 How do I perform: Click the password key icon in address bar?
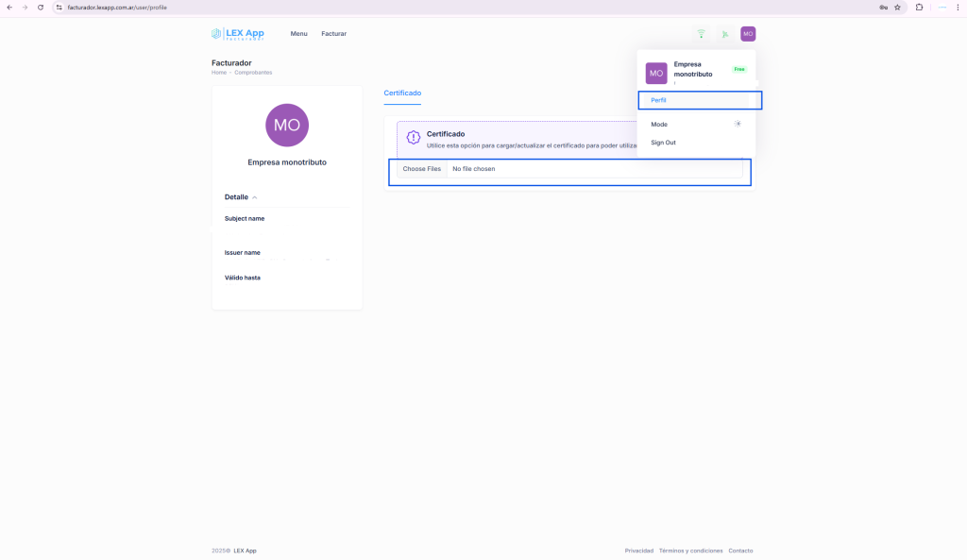883,7
